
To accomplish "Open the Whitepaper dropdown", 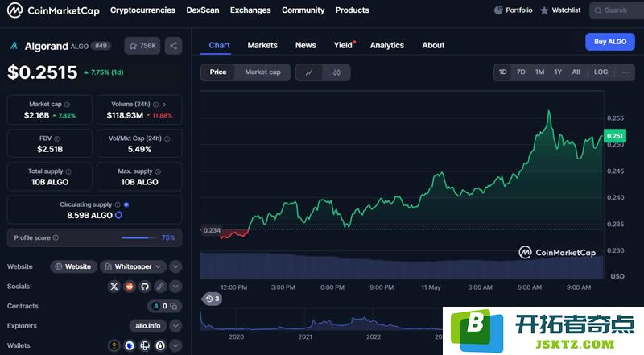I will pyautogui.click(x=133, y=266).
